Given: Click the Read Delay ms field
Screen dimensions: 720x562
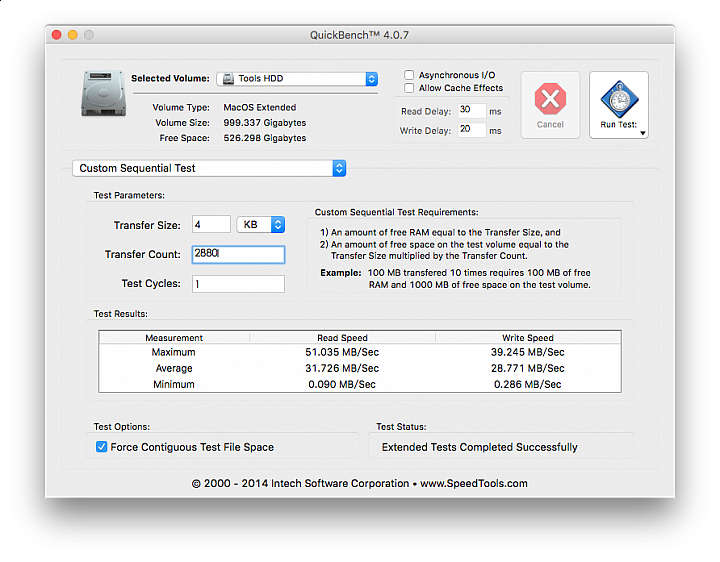Looking at the screenshot, I should (x=472, y=110).
